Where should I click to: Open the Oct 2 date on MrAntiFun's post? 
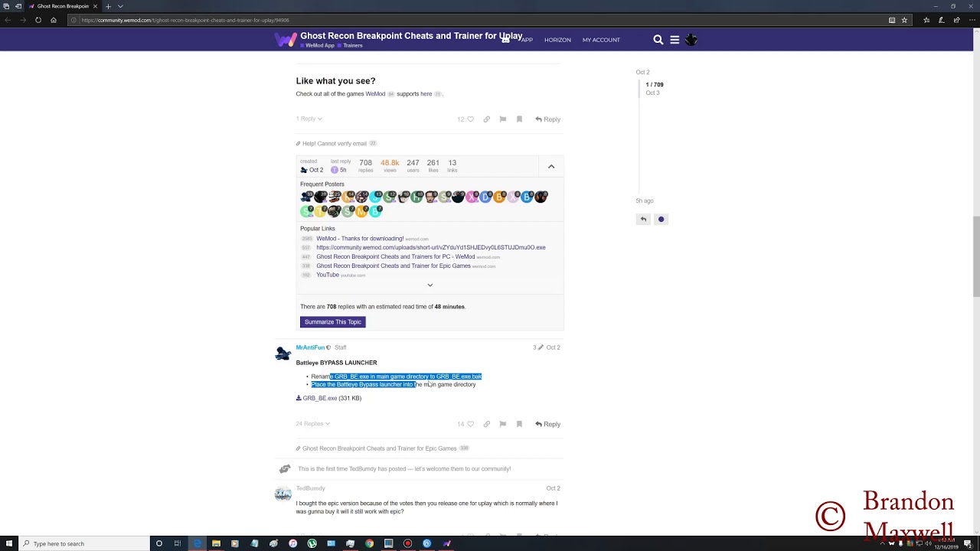coord(553,347)
